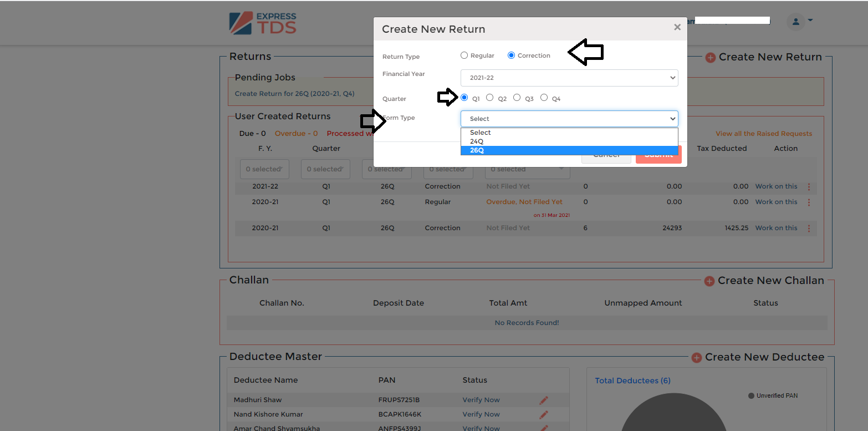Select the Regular return type radio button
The image size is (868, 431).
[464, 55]
